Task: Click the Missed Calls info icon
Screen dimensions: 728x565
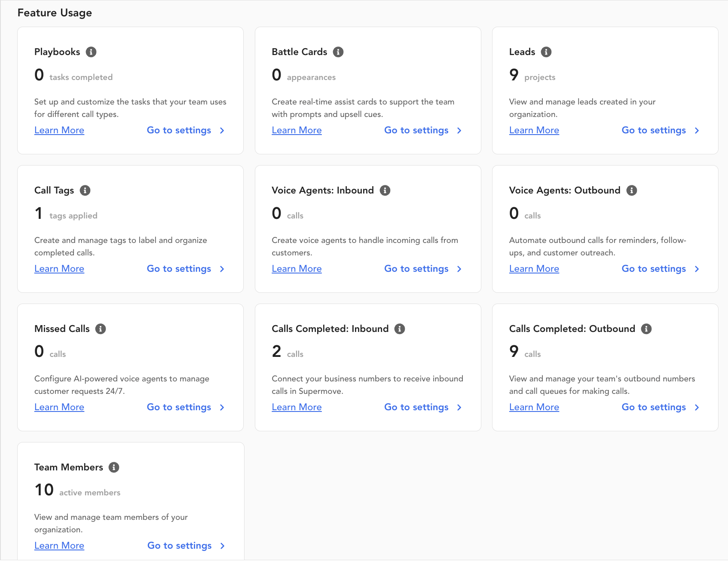Action: (101, 329)
